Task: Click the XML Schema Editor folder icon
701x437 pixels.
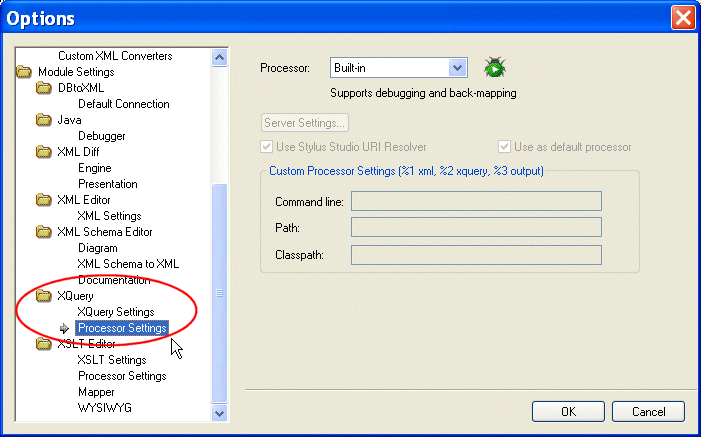Action: pos(44,232)
